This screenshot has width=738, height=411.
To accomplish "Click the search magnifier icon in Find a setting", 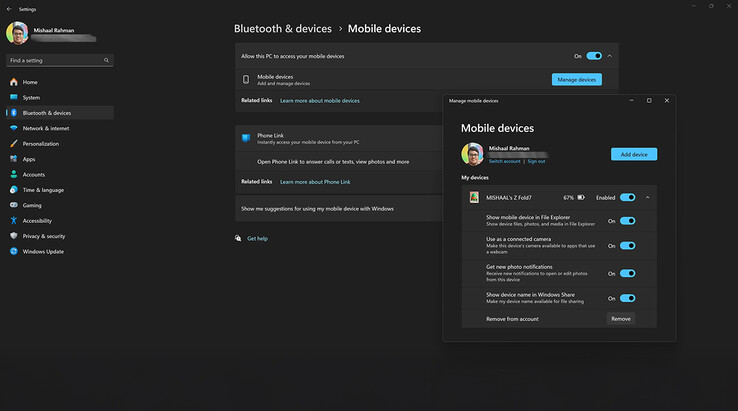I will coord(106,60).
